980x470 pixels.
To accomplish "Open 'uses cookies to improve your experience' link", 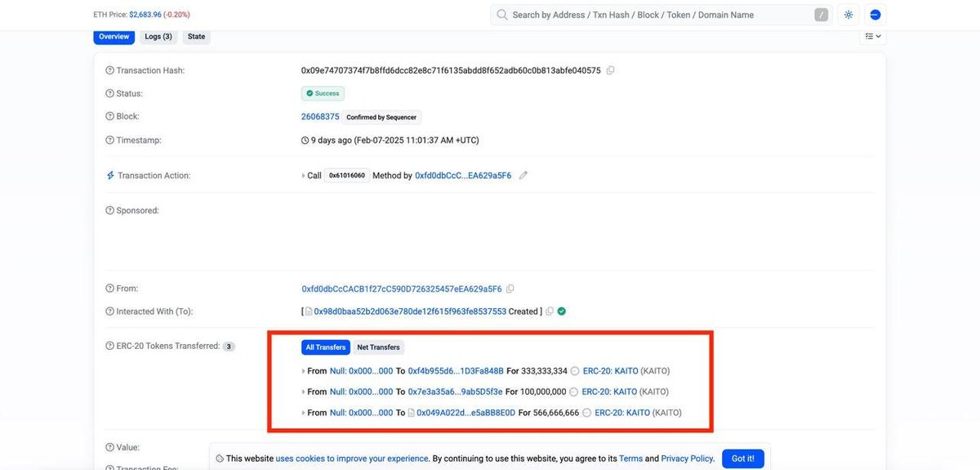I will 352,459.
